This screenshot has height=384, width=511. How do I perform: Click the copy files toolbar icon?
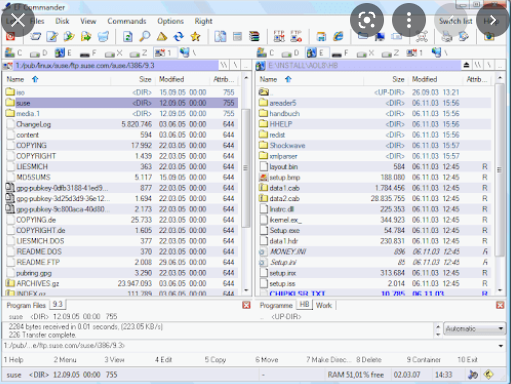69,36
